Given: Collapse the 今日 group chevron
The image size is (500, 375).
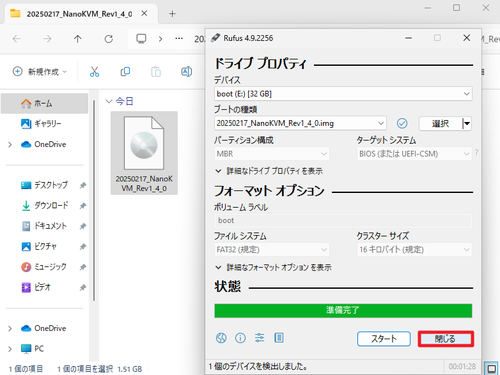Looking at the screenshot, I should [109, 101].
